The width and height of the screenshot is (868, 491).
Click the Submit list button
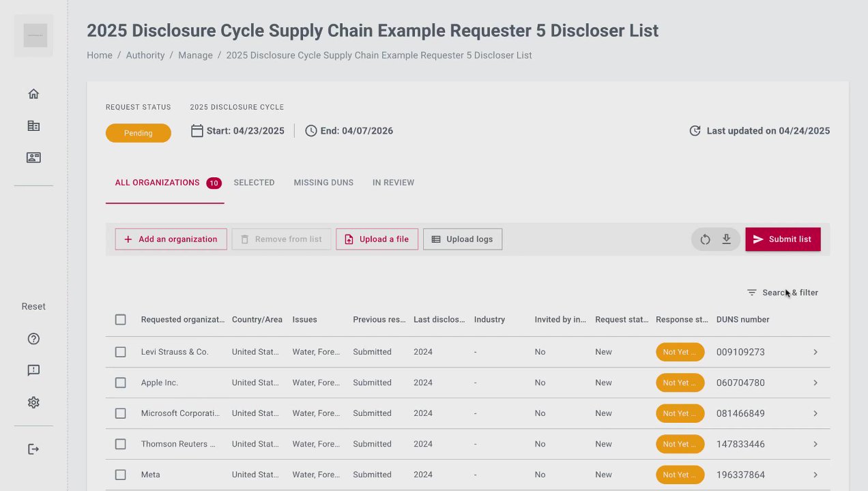(783, 239)
